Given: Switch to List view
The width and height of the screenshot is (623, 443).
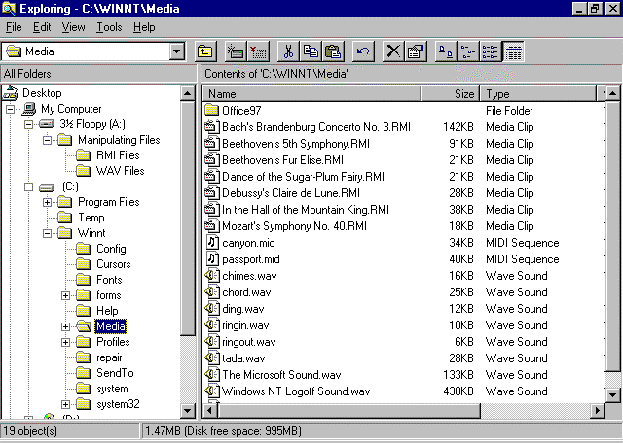Looking at the screenshot, I should 490,51.
